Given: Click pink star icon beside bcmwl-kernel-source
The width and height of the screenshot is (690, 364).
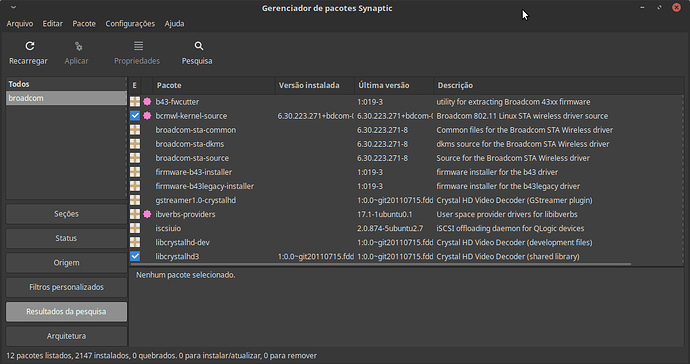Looking at the screenshot, I should pos(147,116).
